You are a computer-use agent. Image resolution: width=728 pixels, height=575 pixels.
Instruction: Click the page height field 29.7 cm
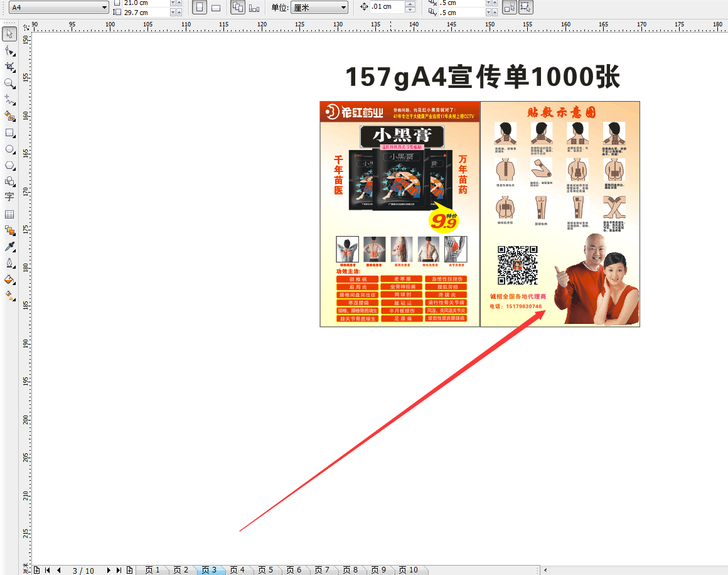[146, 13]
